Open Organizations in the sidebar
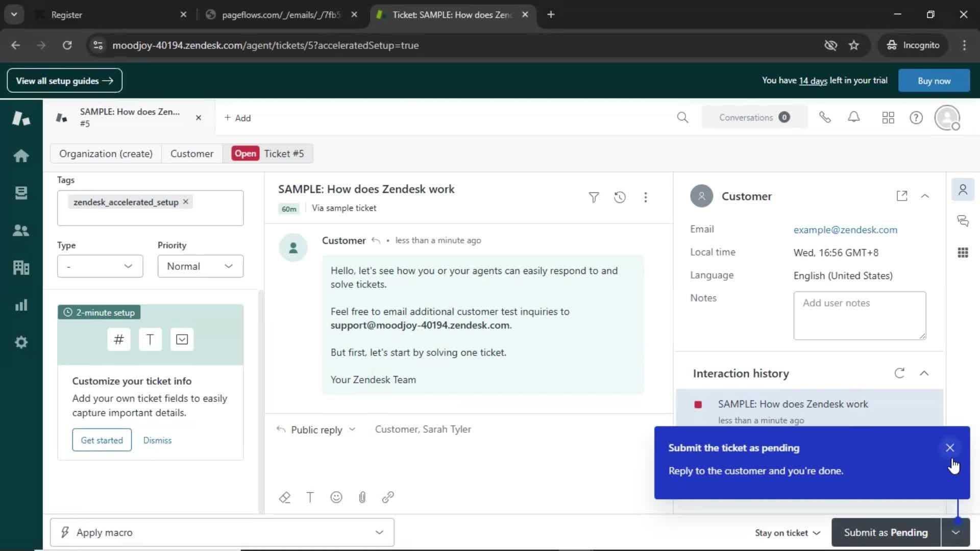980x551 pixels. click(21, 267)
